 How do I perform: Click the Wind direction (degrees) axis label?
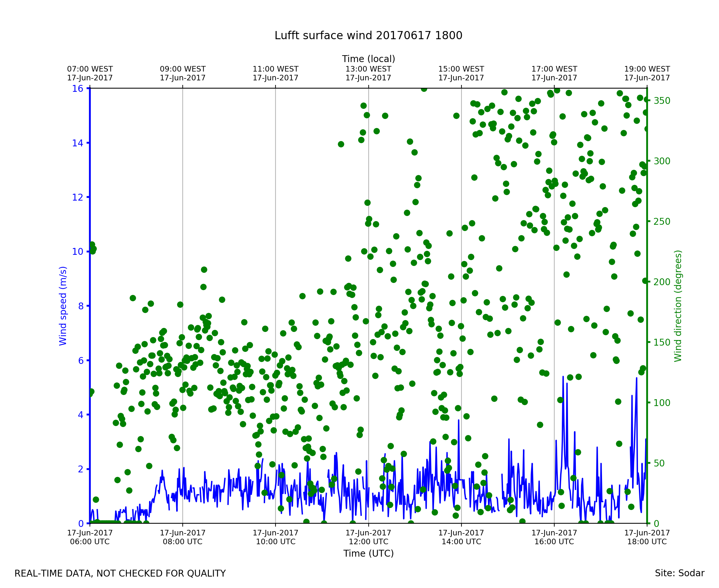[x=678, y=306]
